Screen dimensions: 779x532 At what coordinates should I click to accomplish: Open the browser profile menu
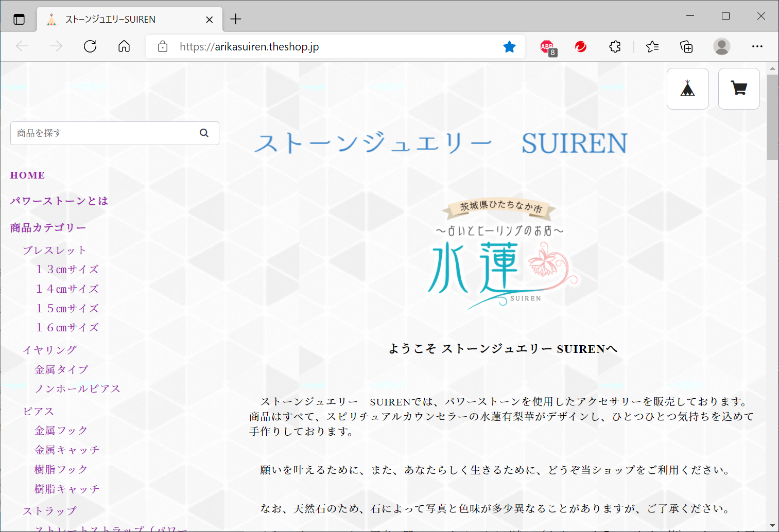pyautogui.click(x=721, y=47)
